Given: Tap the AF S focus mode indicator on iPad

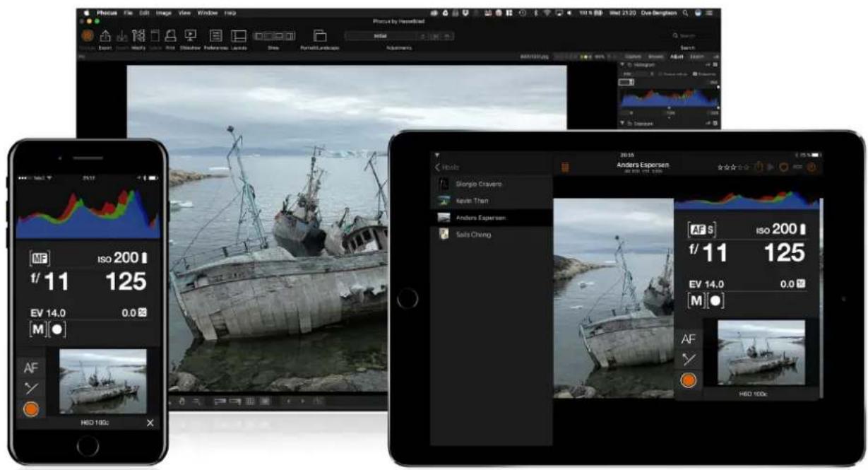Looking at the screenshot, I should [x=702, y=231].
